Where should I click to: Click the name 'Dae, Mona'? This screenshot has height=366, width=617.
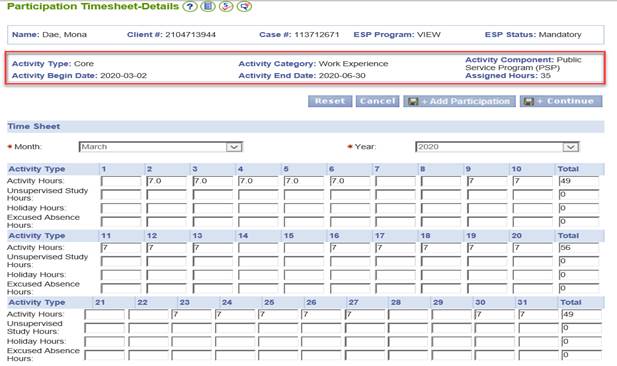[65, 35]
